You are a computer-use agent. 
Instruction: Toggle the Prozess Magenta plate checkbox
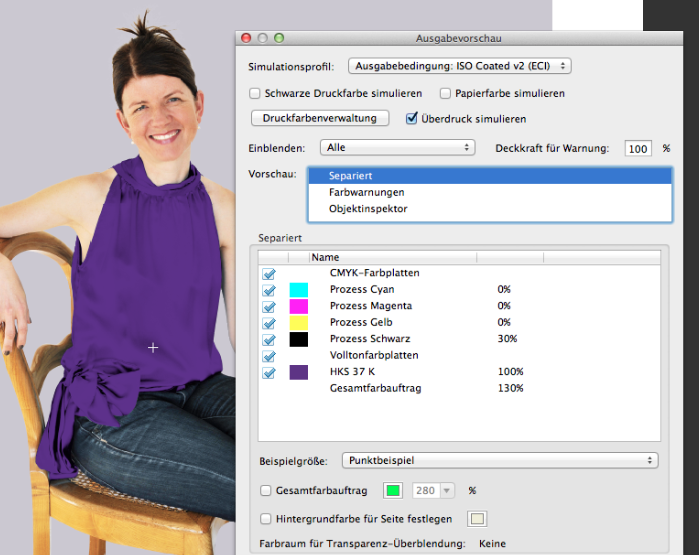tap(269, 307)
